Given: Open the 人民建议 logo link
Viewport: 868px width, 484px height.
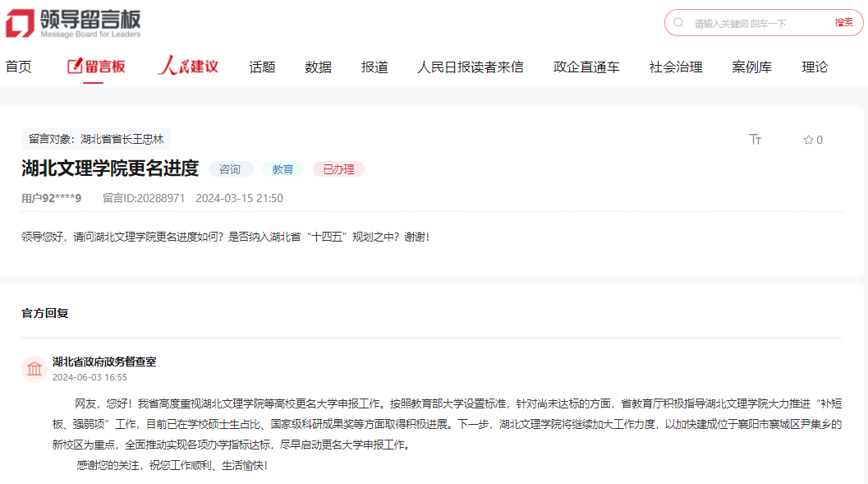Looking at the screenshot, I should (x=188, y=67).
